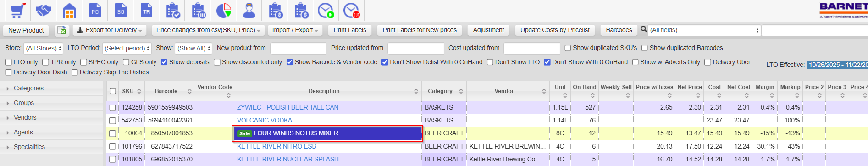
Task: Open the shopping cart icon
Action: coord(17,10)
